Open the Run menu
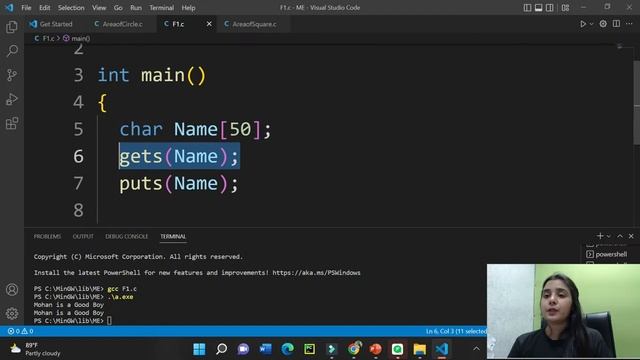The image size is (640, 360). 136,8
